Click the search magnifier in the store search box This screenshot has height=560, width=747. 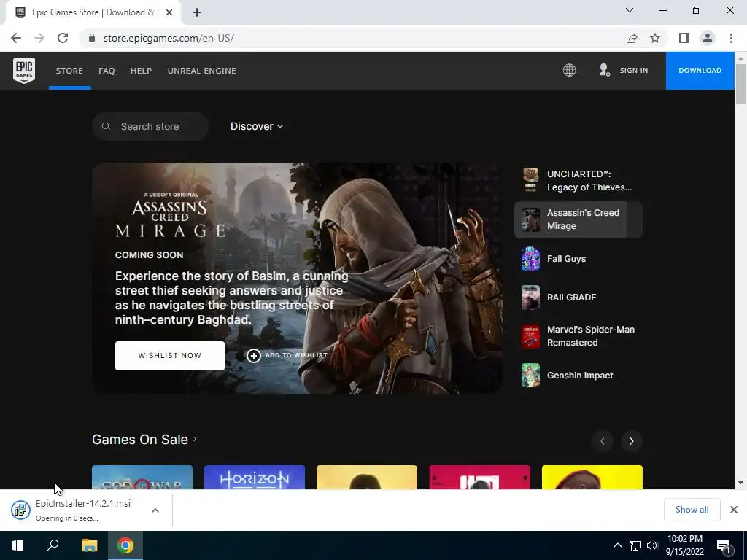(107, 126)
